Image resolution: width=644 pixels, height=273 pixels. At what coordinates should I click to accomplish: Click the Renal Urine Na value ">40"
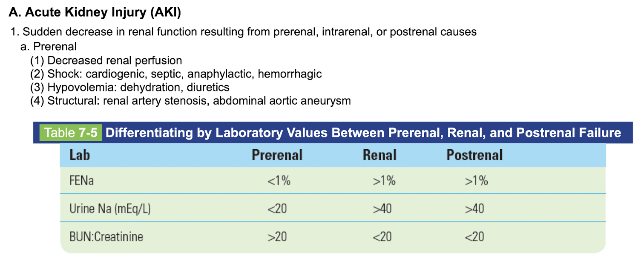tap(382, 209)
